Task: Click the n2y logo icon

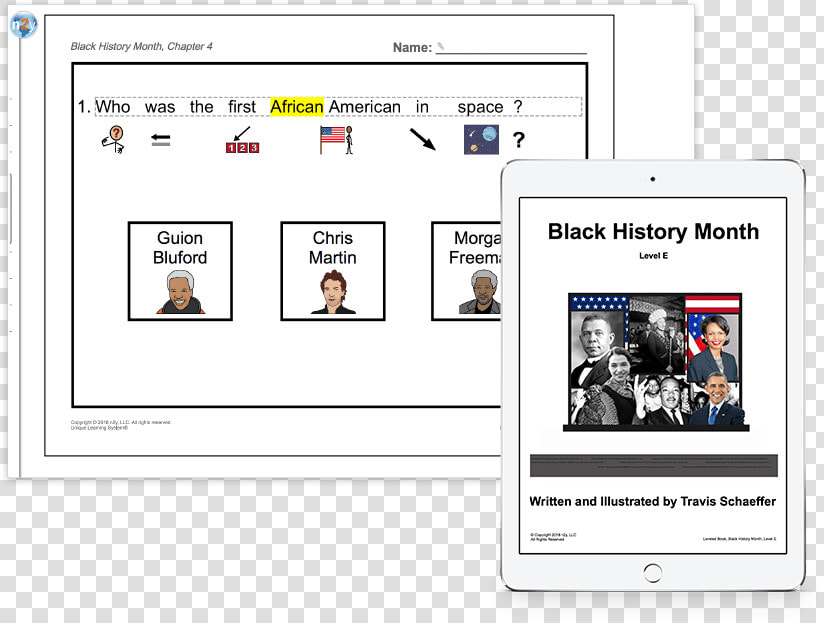Action: tap(24, 24)
